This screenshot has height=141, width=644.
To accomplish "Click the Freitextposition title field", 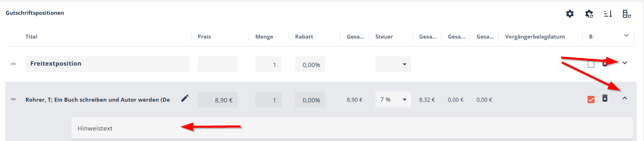I will point(107,64).
